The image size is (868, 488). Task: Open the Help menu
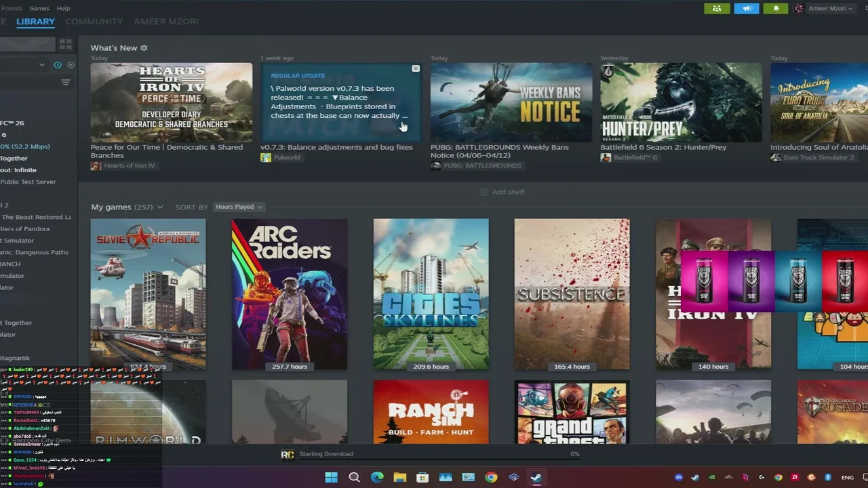coord(63,8)
